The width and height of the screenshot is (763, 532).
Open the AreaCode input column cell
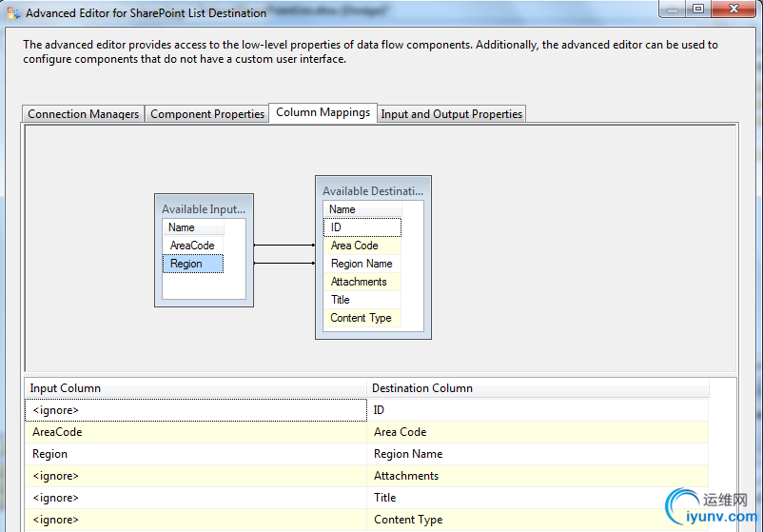click(x=196, y=432)
